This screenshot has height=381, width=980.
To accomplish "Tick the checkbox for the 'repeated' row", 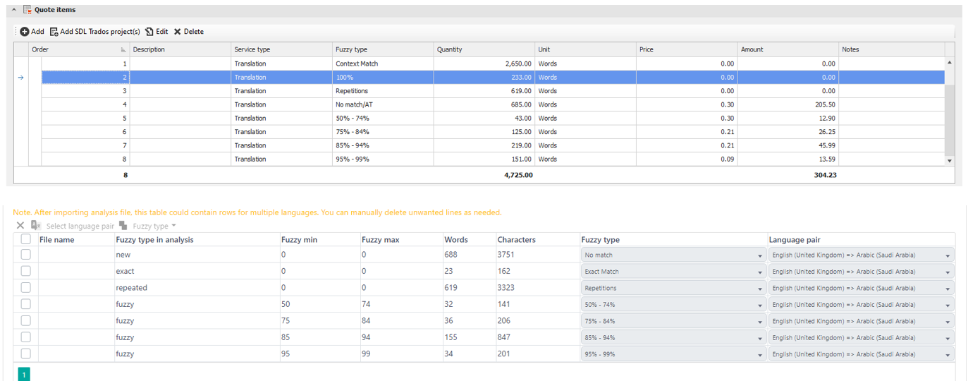I will pyautogui.click(x=25, y=288).
